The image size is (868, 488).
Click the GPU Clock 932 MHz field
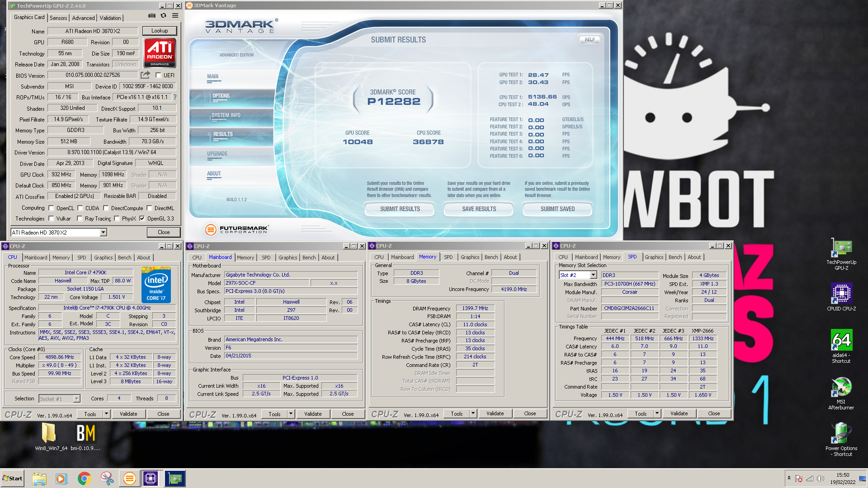(61, 174)
